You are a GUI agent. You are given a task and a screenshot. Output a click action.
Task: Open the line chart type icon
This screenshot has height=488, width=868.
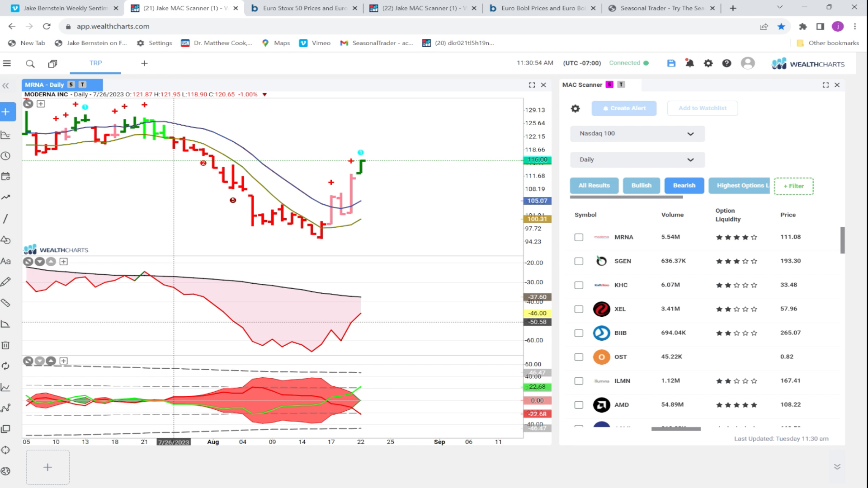[5, 387]
